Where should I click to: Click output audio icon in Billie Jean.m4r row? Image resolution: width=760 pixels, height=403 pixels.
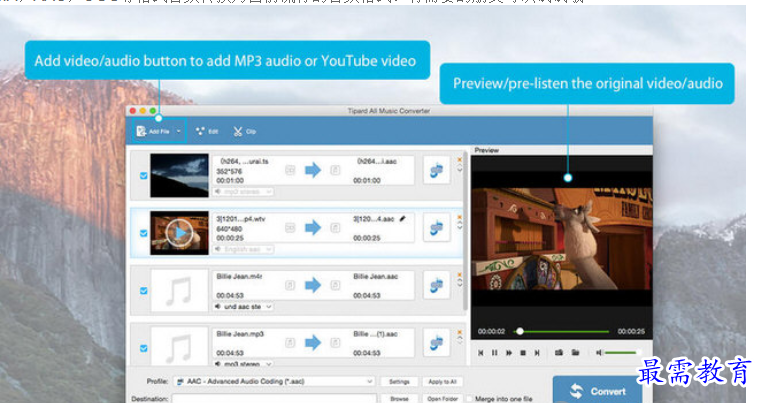[x=335, y=285]
